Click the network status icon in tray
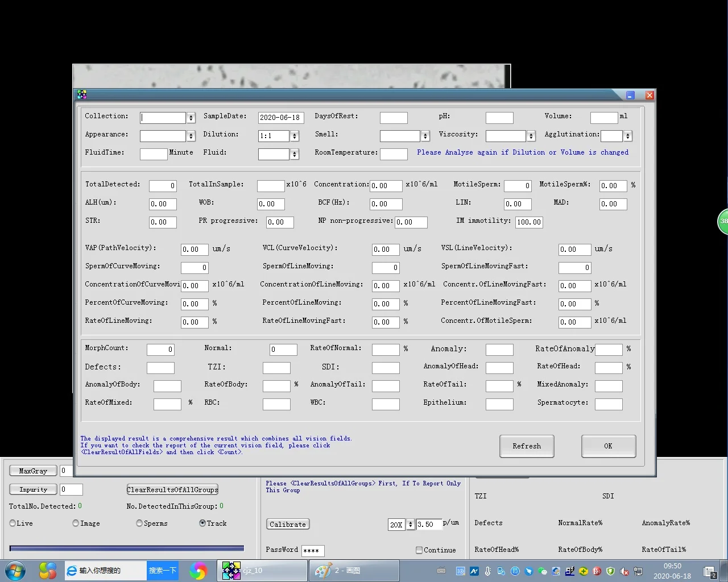 click(637, 571)
